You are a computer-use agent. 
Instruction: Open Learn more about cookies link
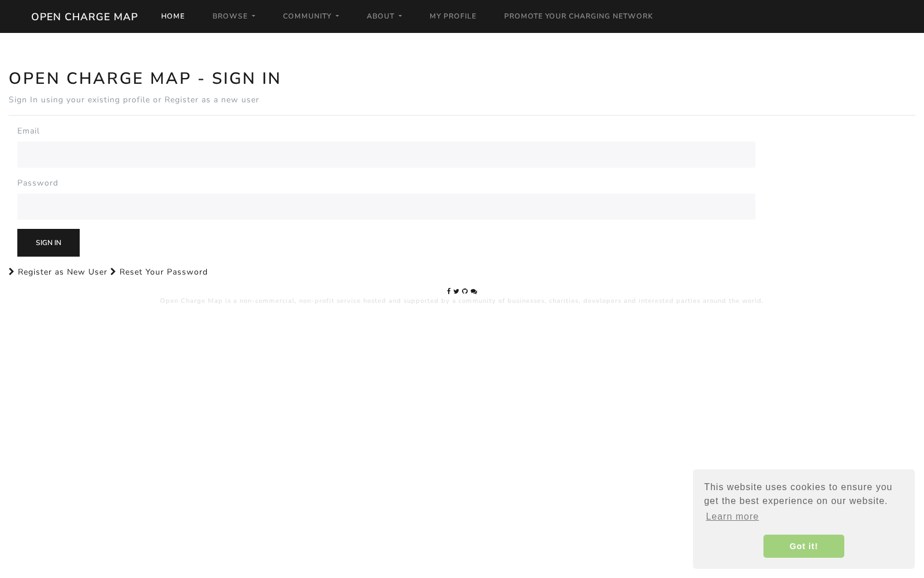pos(732,517)
